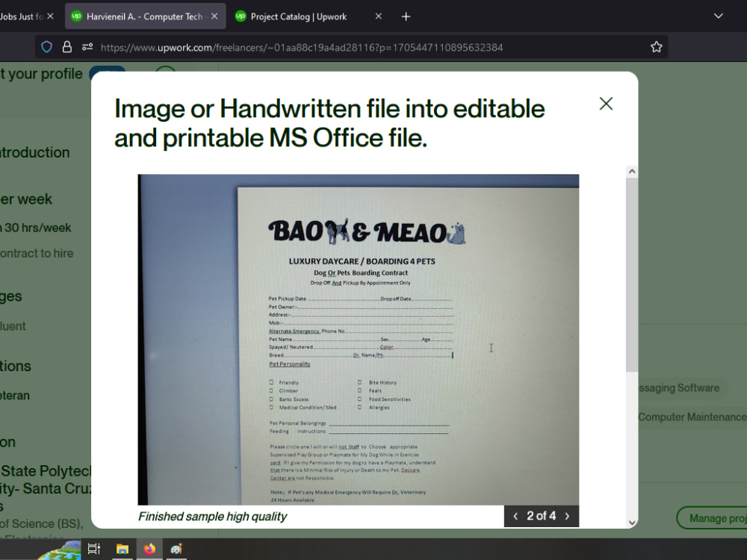Open the list all tabs dropdown
The height and width of the screenshot is (560, 747).
[719, 16]
